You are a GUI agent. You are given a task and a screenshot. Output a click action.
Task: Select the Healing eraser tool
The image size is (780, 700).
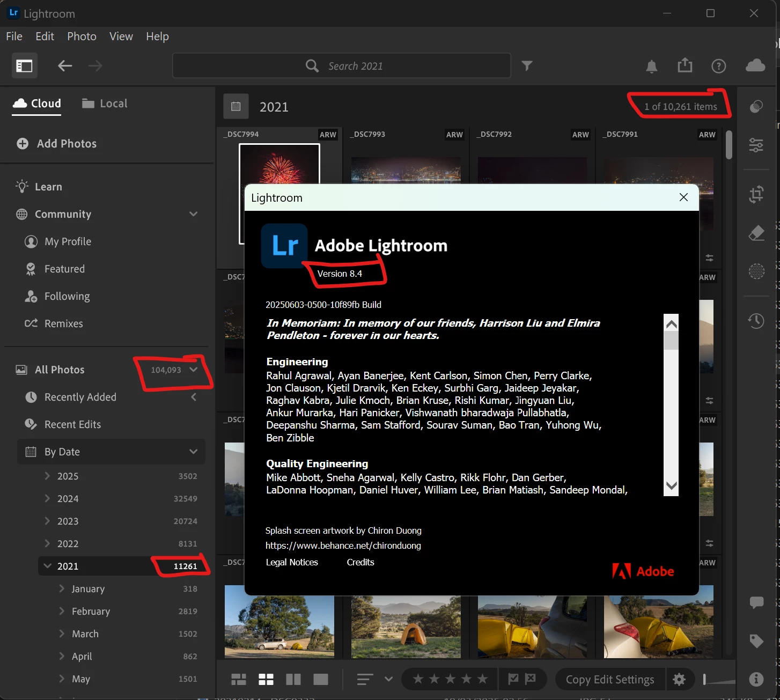tap(756, 233)
